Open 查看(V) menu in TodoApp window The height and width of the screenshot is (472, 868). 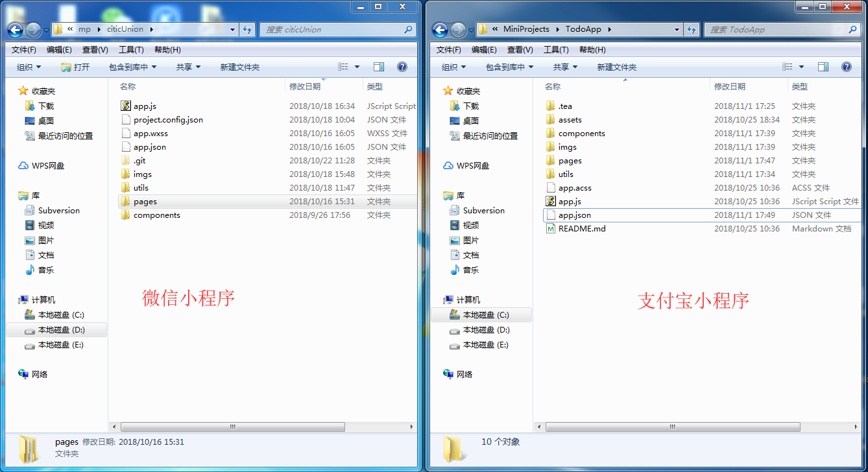[520, 49]
